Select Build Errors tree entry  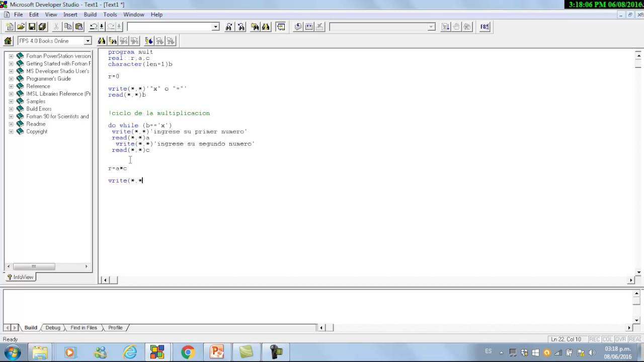(x=39, y=109)
